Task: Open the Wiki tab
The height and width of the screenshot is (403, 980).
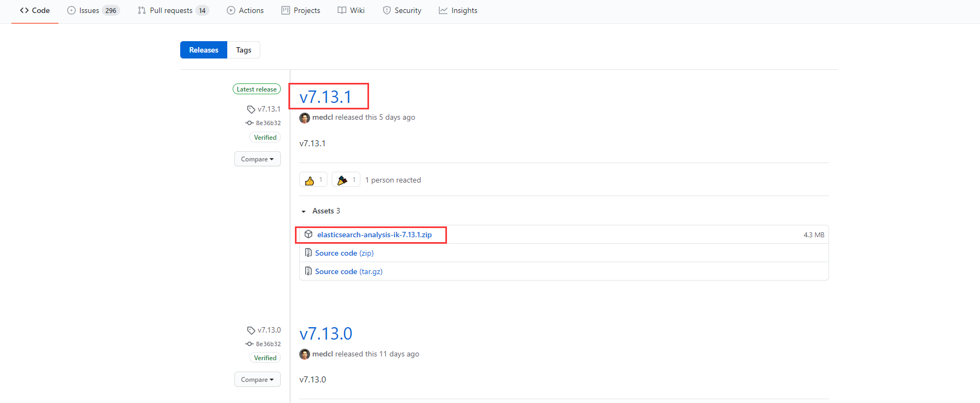Action: coord(351,10)
